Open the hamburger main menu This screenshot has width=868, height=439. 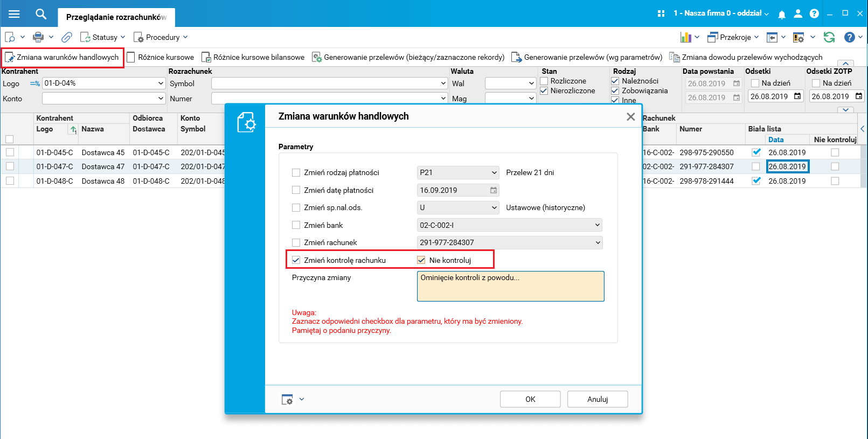click(14, 14)
